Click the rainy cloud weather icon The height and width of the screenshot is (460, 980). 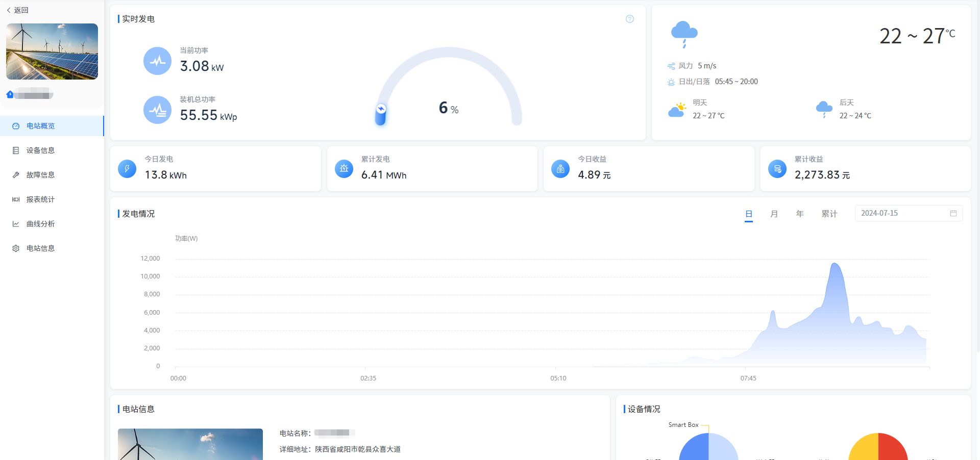pos(684,34)
